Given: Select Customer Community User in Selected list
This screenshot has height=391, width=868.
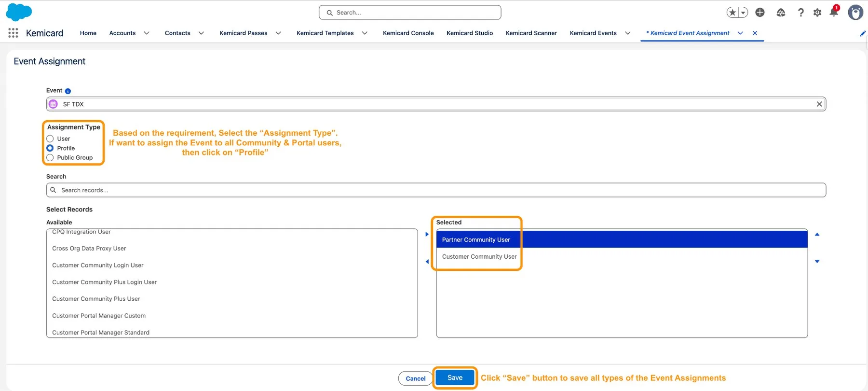Looking at the screenshot, I should (622, 257).
